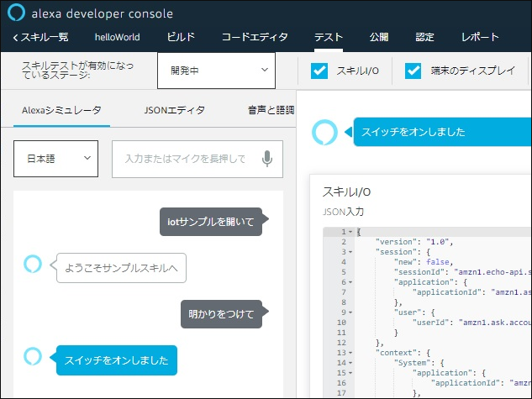This screenshot has width=532, height=399.
Task: Collapse the "System" fold arrow on line 14
Action: [x=350, y=363]
